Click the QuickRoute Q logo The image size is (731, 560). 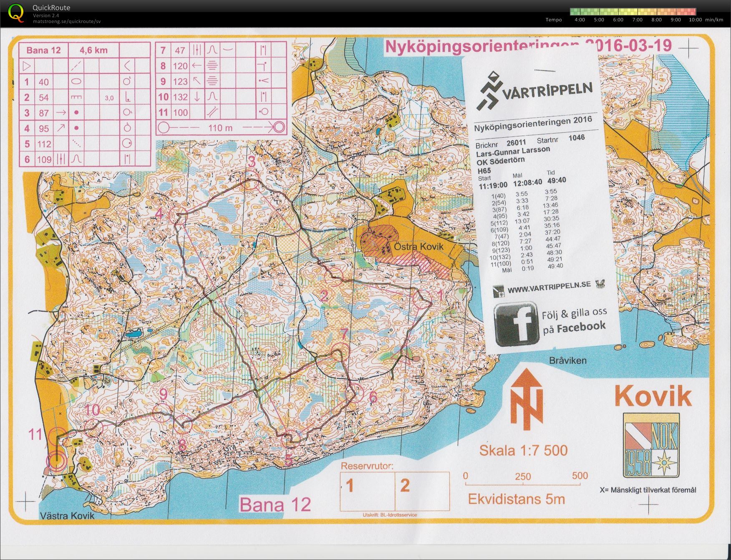click(x=16, y=13)
